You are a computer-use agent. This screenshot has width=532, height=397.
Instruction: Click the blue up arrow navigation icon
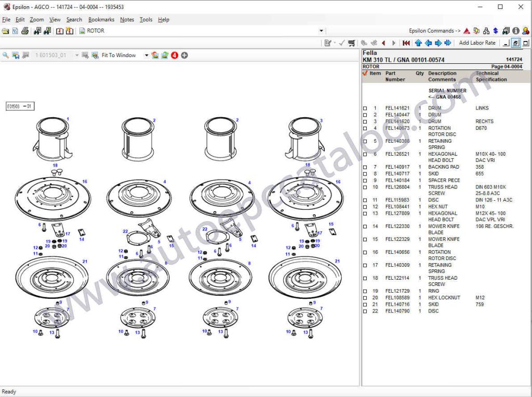click(x=418, y=43)
